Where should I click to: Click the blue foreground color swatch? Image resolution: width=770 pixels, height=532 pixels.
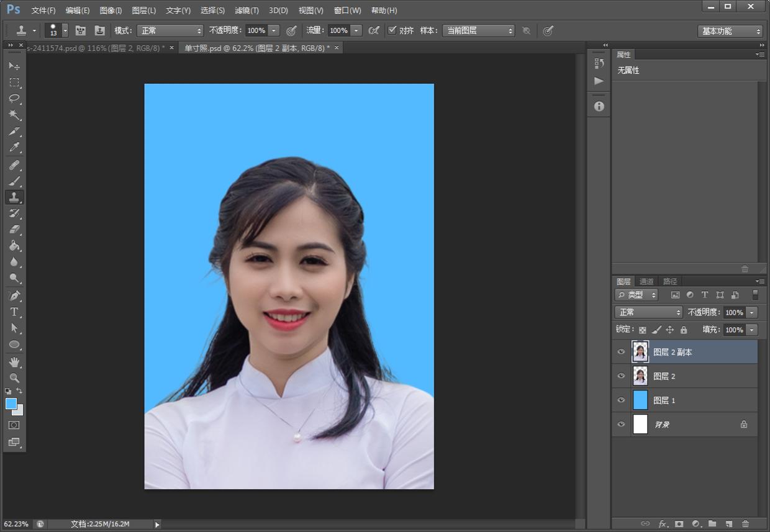point(11,404)
